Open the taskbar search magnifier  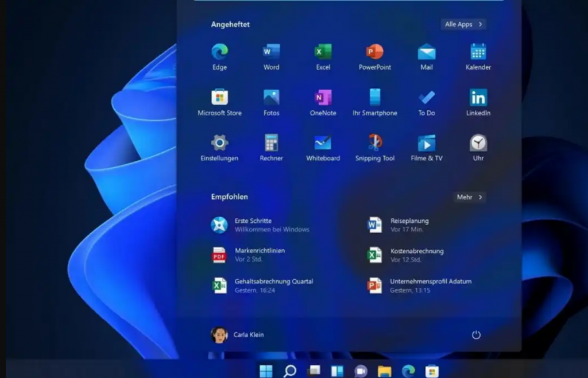click(x=290, y=371)
